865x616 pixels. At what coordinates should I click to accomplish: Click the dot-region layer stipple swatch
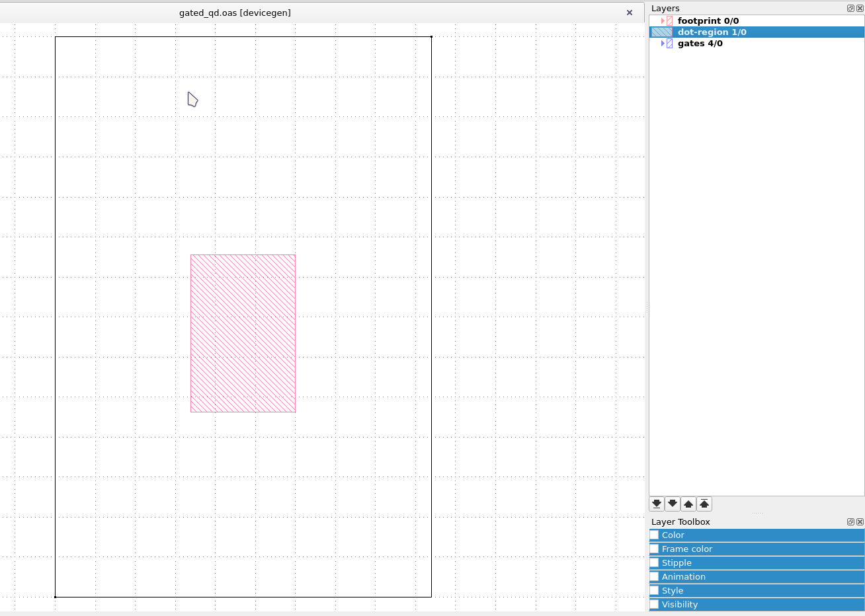662,32
